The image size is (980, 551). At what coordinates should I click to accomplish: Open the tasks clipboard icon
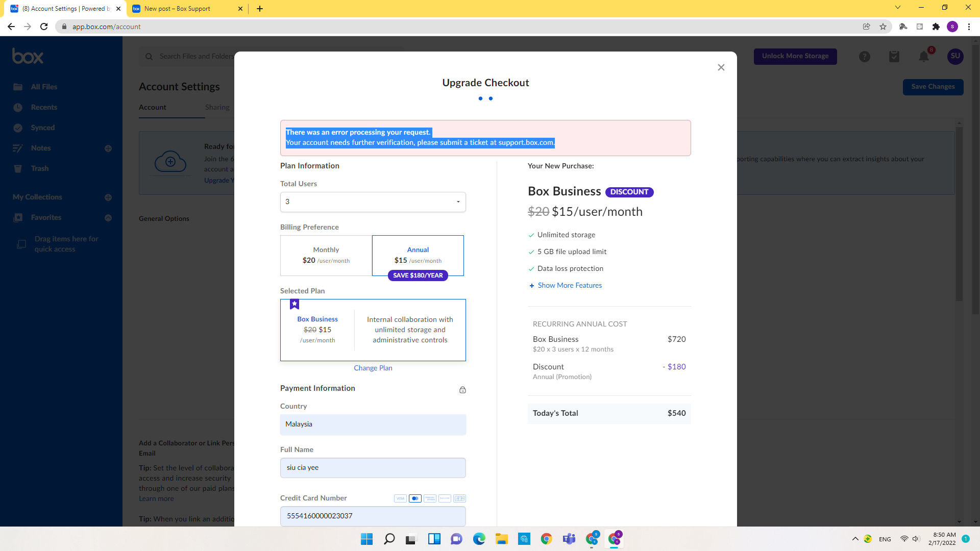894,57
